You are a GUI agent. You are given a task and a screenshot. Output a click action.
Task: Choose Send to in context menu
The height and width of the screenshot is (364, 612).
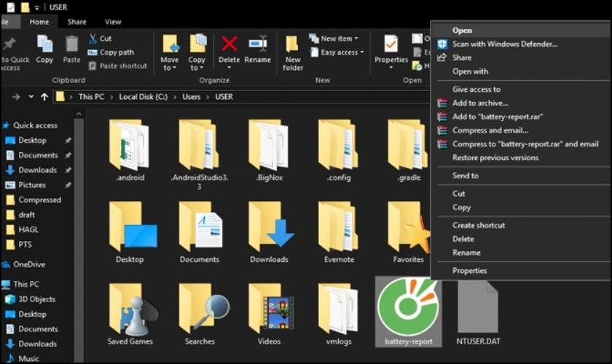pyautogui.click(x=521, y=175)
